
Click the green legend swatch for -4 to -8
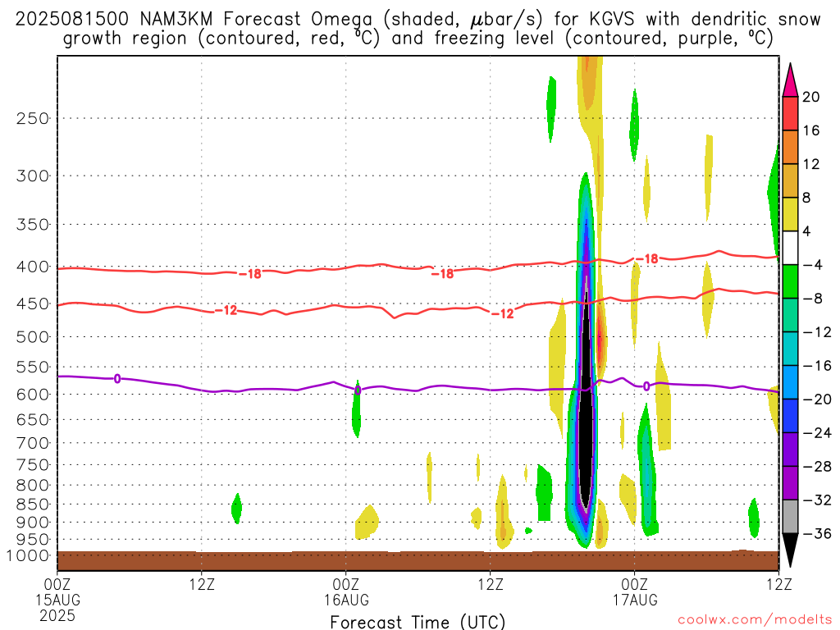click(790, 282)
